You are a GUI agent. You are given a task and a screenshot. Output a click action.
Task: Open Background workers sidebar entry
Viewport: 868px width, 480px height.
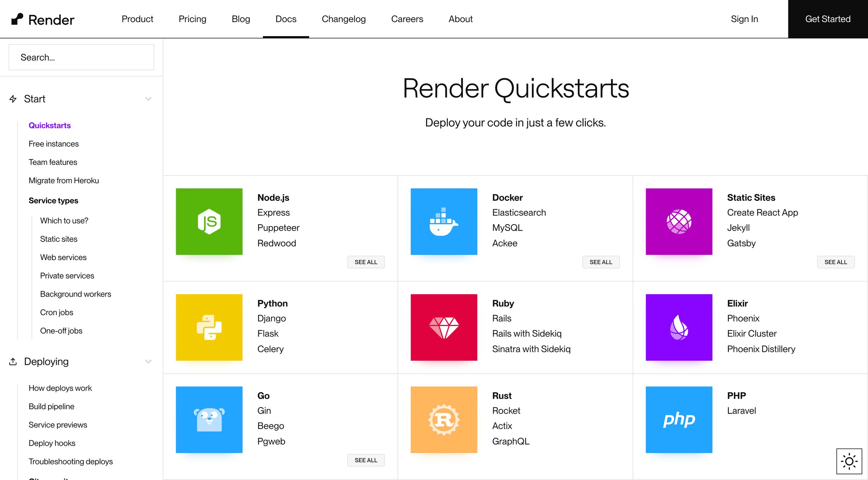pyautogui.click(x=76, y=294)
